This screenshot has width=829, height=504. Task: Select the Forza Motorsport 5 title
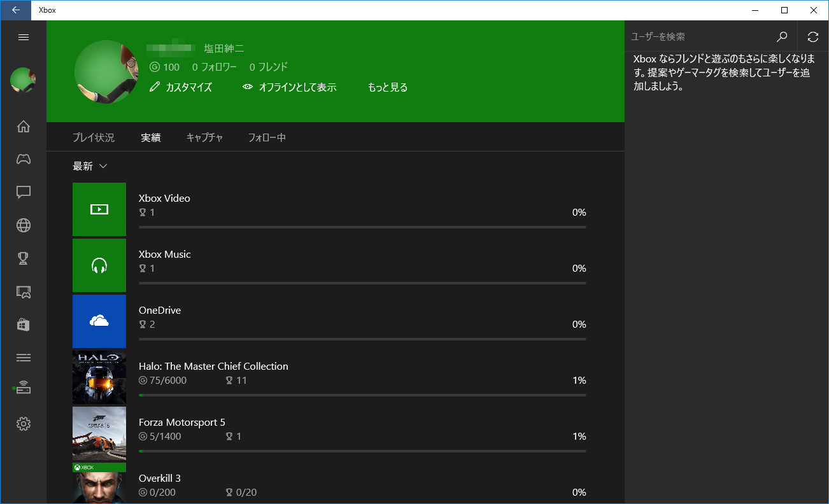click(x=182, y=422)
